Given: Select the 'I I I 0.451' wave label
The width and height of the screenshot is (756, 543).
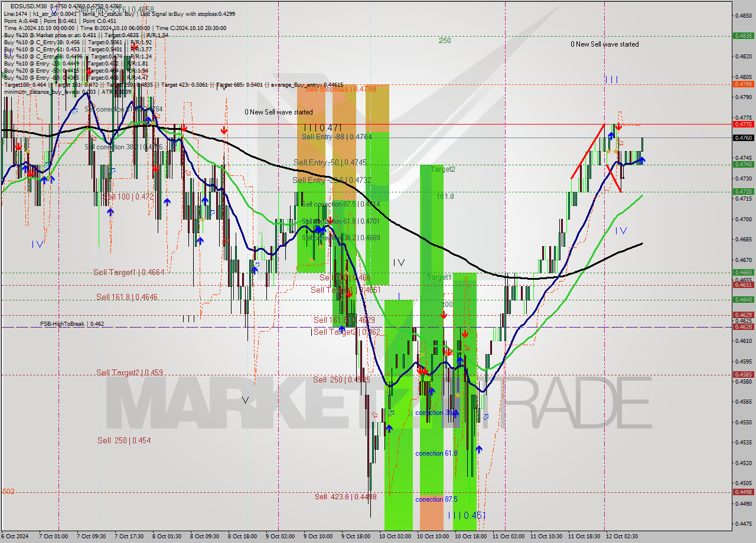Looking at the screenshot, I should [x=467, y=515].
